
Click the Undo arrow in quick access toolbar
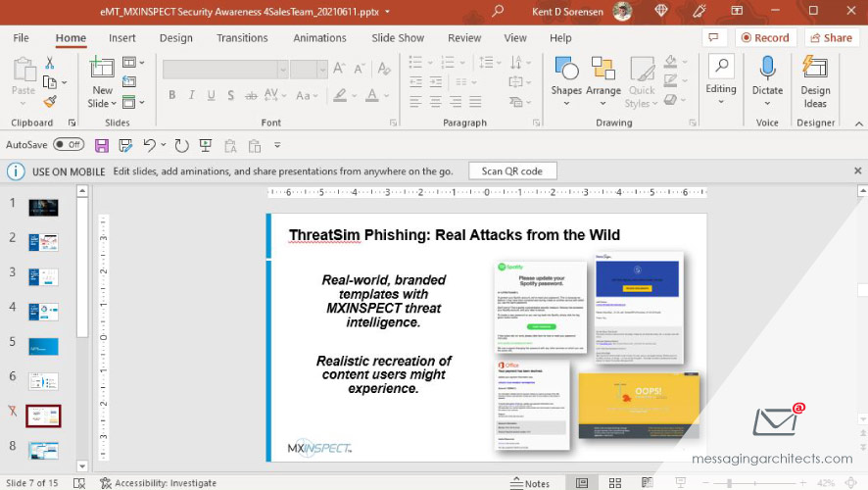tap(149, 145)
